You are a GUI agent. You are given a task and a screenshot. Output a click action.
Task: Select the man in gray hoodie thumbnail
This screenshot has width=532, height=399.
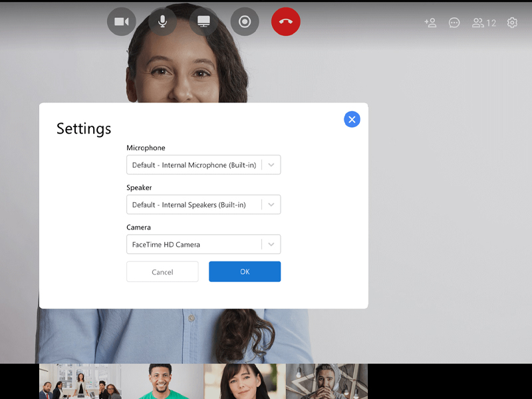pos(327,381)
